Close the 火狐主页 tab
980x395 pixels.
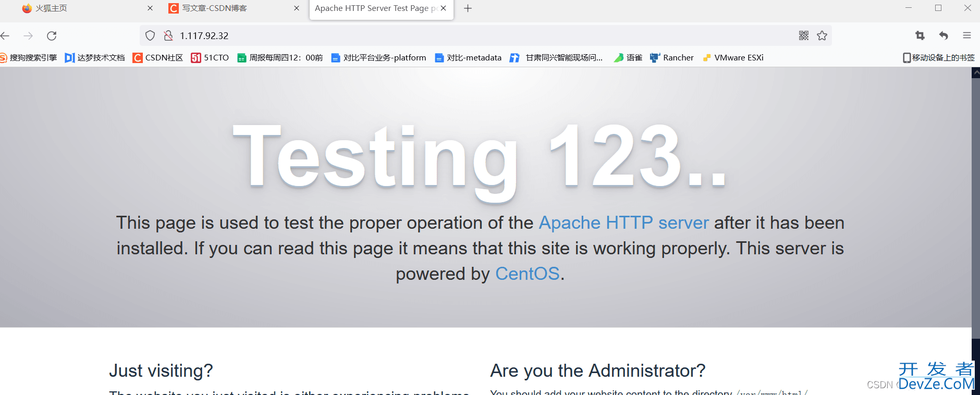(x=150, y=8)
